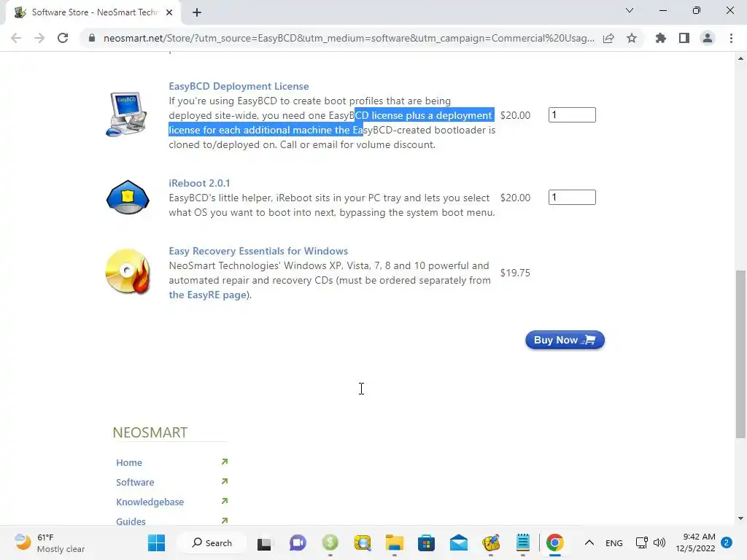Open the taskbar Search box
The image size is (747, 560).
[x=212, y=542]
